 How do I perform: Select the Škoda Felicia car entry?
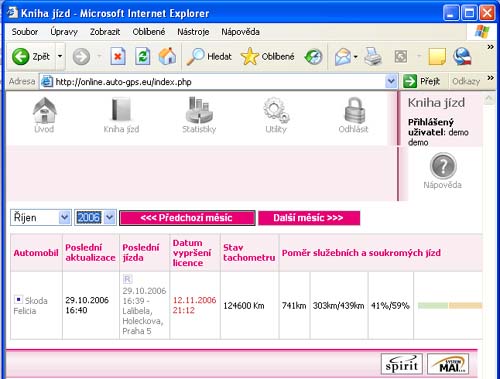tap(31, 306)
